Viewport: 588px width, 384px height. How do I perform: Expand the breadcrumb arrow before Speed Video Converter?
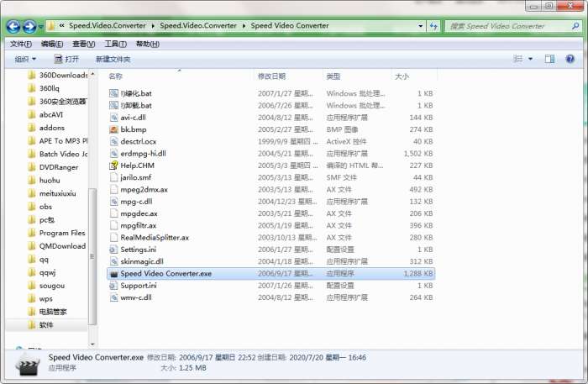pos(244,26)
